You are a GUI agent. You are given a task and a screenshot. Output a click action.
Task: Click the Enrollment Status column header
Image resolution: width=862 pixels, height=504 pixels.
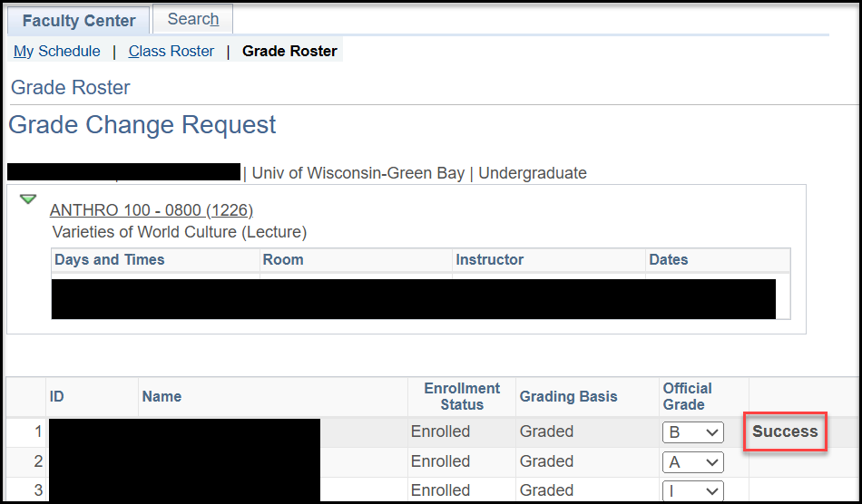pos(462,396)
